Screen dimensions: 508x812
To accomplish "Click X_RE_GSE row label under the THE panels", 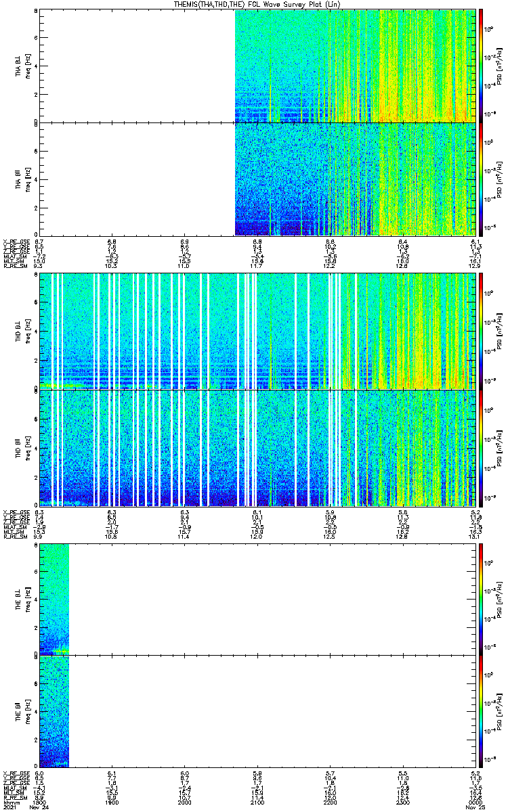I will (16, 773).
